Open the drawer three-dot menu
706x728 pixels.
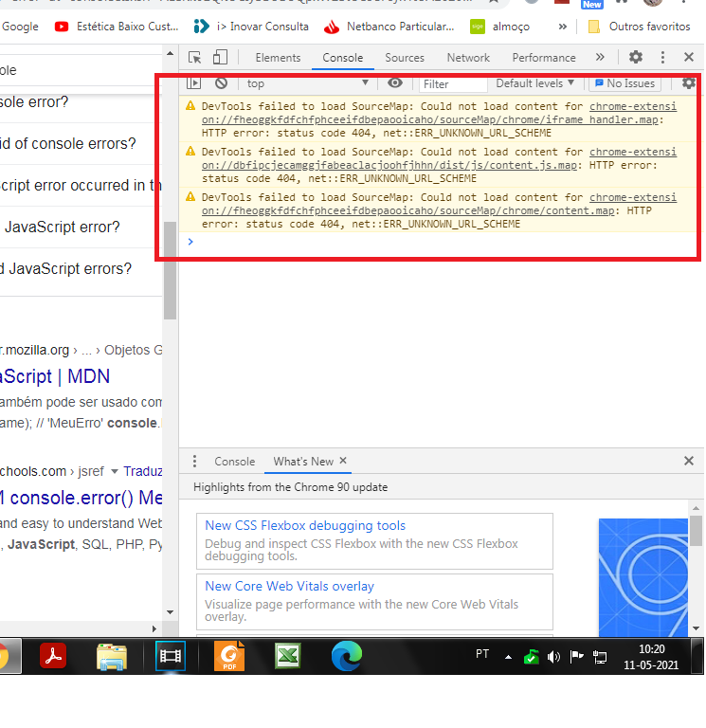pyautogui.click(x=194, y=461)
